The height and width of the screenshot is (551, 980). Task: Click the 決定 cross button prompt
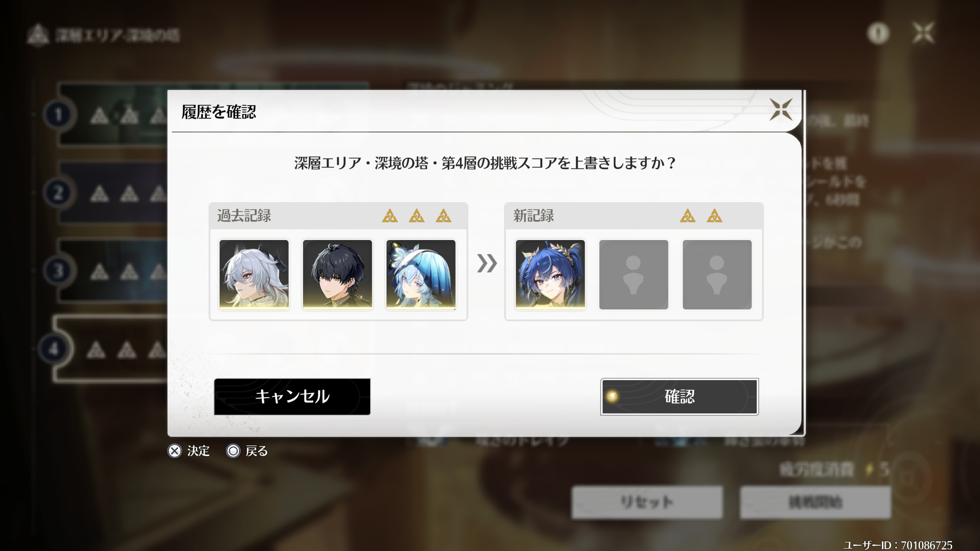(189, 451)
